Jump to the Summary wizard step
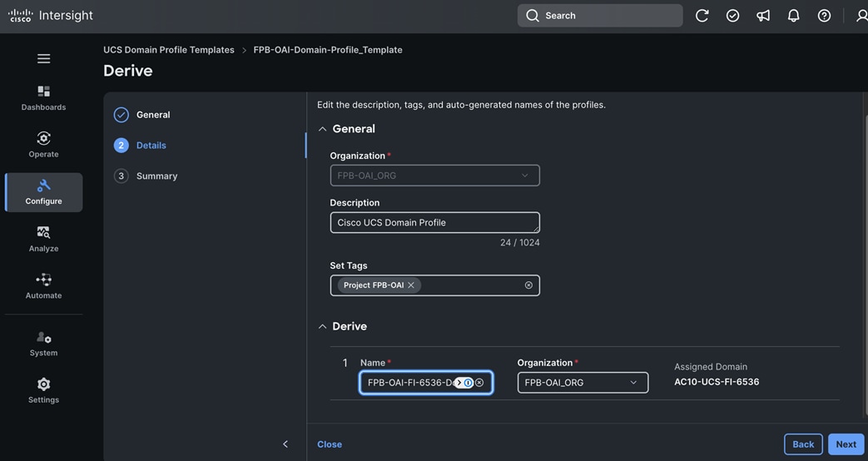The width and height of the screenshot is (868, 461). (146, 176)
